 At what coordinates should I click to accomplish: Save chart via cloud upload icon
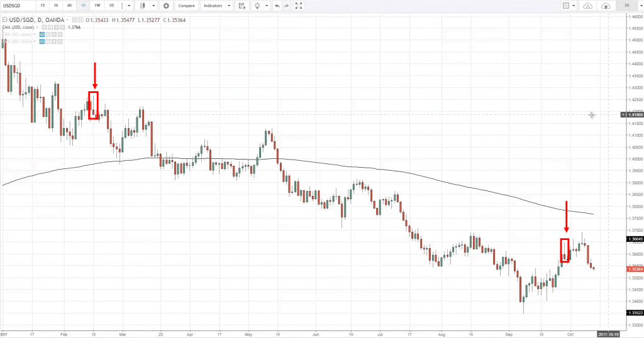606,6
